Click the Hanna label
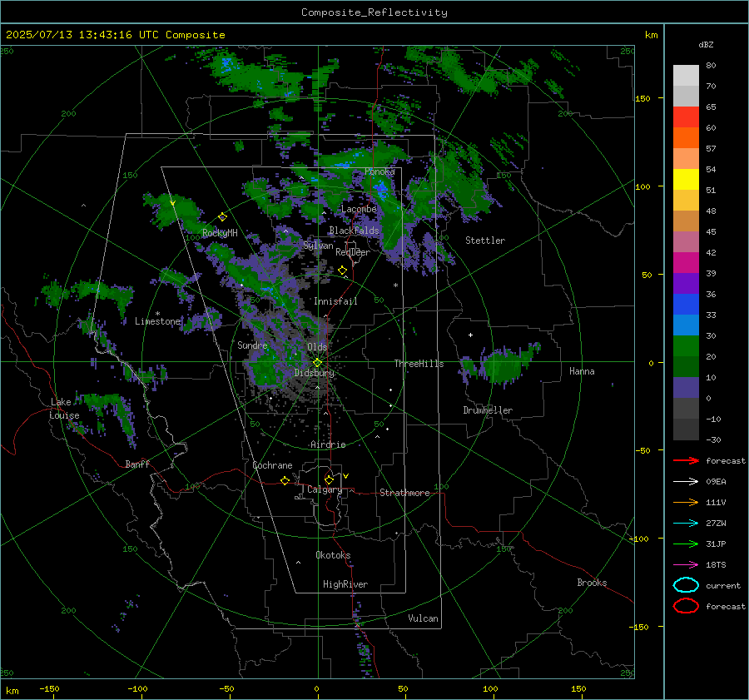Image resolution: width=749 pixels, height=700 pixels. pos(582,371)
